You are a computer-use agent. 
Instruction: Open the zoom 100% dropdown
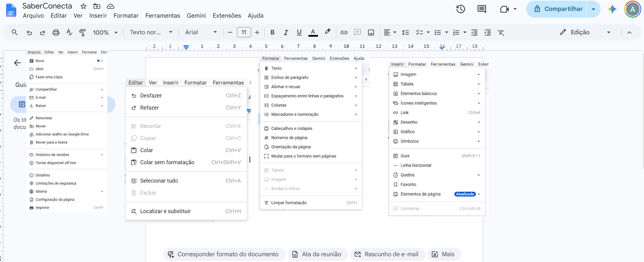coord(106,33)
